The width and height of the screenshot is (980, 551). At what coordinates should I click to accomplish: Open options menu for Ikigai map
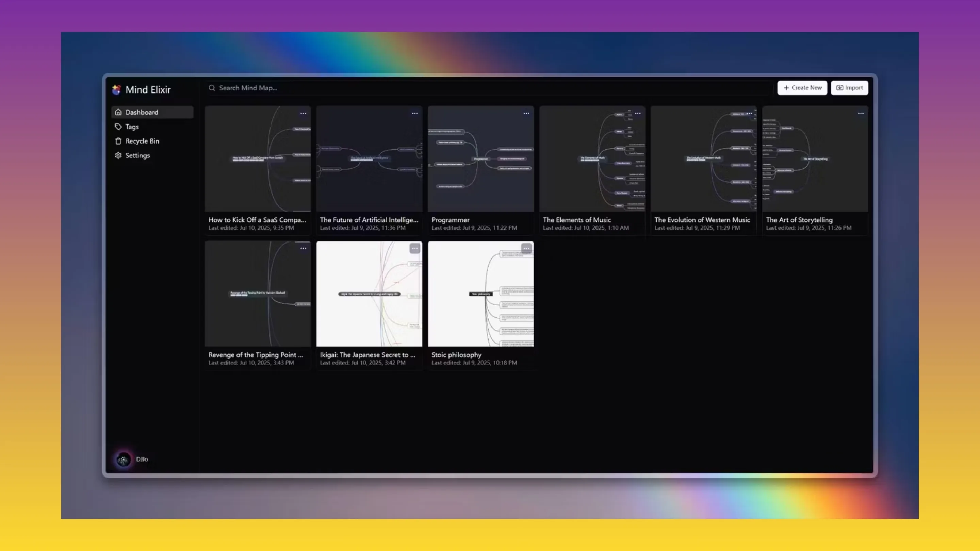click(x=415, y=248)
